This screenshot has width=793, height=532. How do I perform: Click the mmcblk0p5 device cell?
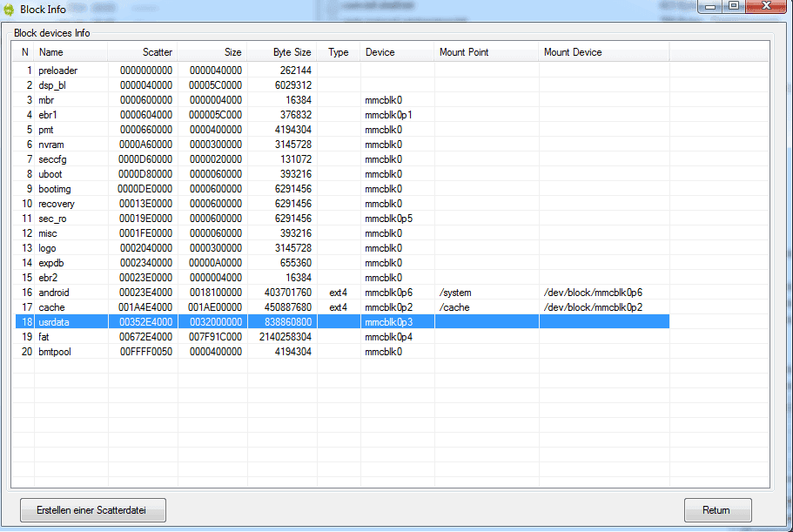coord(388,219)
